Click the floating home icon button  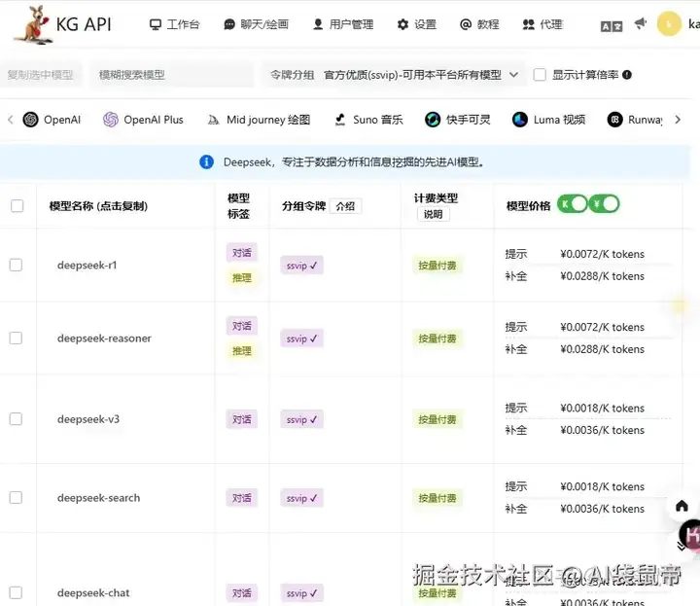[x=682, y=506]
